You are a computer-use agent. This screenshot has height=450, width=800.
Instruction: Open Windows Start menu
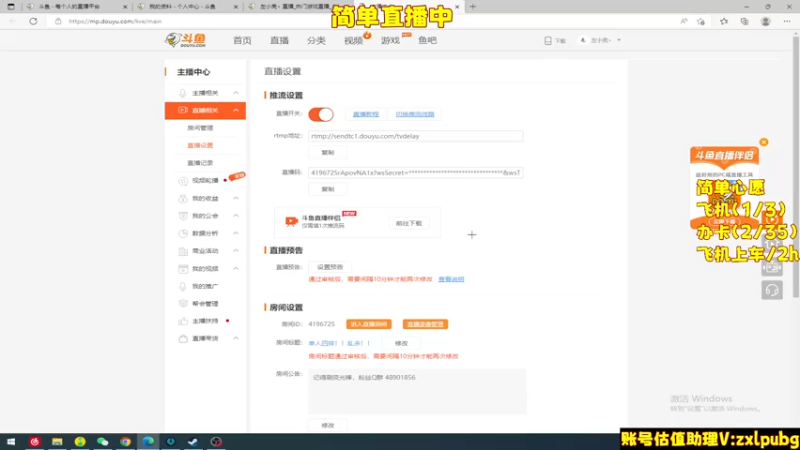pyautogui.click(x=11, y=441)
